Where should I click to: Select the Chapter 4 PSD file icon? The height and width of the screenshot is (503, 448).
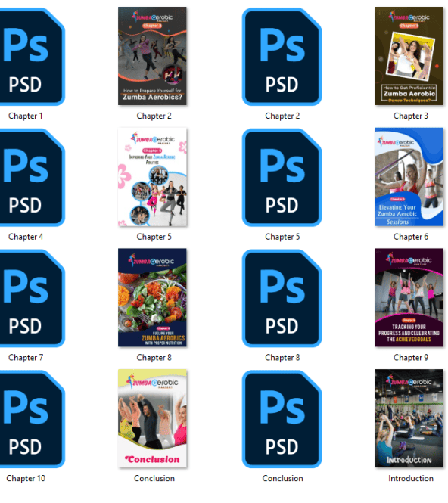point(32,178)
